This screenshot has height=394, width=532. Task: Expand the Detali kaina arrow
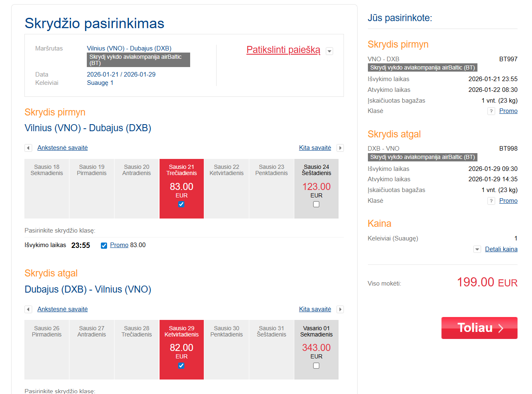pyautogui.click(x=477, y=250)
